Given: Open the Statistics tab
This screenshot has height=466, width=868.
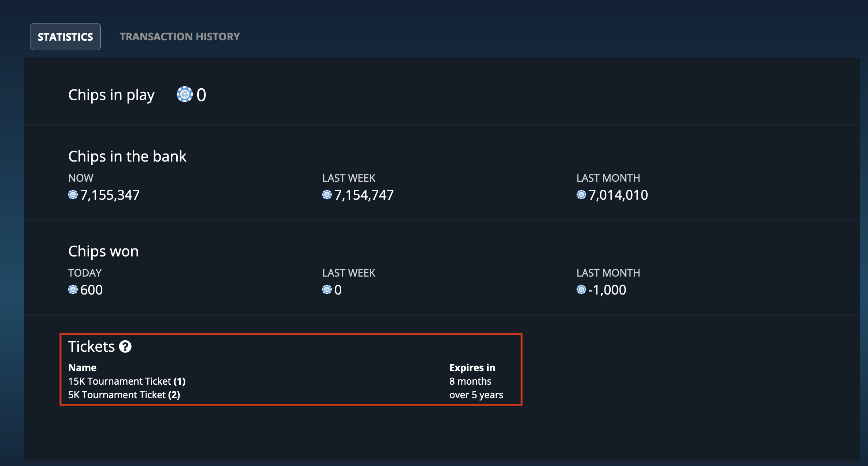Looking at the screenshot, I should pos(65,37).
